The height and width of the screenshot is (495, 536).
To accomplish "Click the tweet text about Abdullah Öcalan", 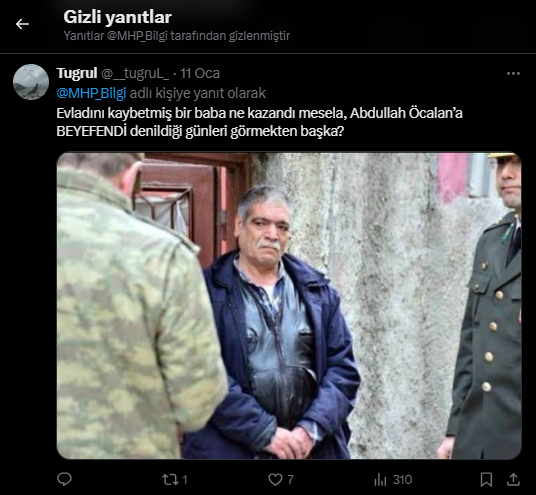I will pos(259,122).
